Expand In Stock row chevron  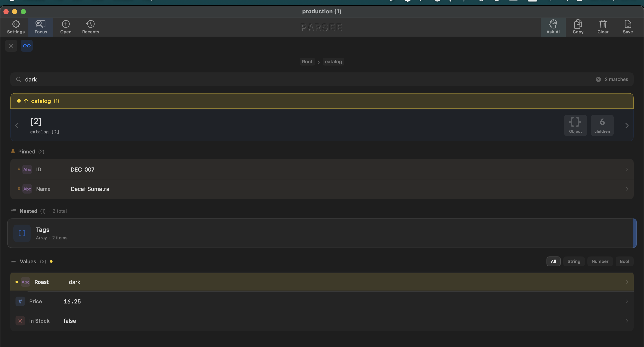(627, 321)
